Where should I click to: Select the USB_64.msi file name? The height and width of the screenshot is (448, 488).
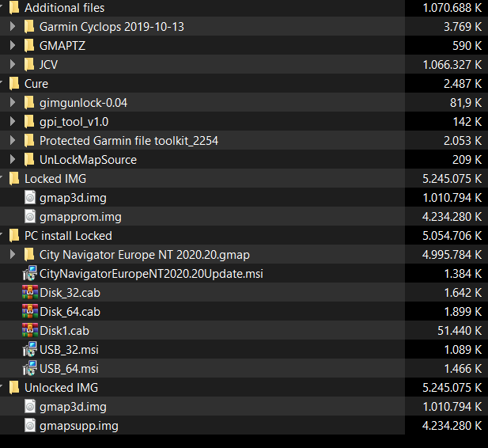[x=69, y=369]
